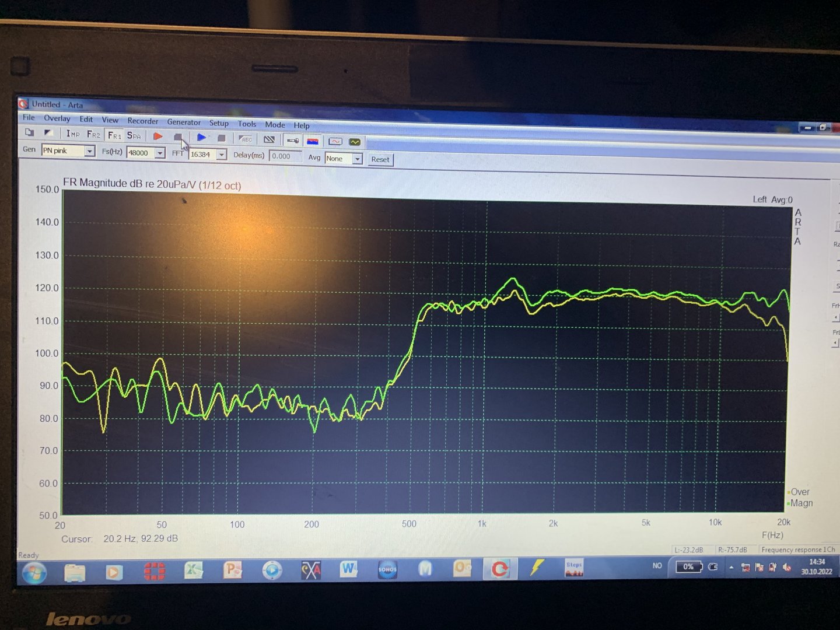Click the Magn legend label
This screenshot has width=840, height=630.
(x=801, y=503)
